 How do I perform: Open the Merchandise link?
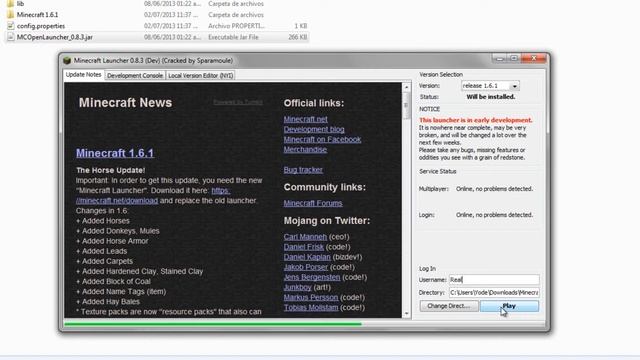point(305,150)
